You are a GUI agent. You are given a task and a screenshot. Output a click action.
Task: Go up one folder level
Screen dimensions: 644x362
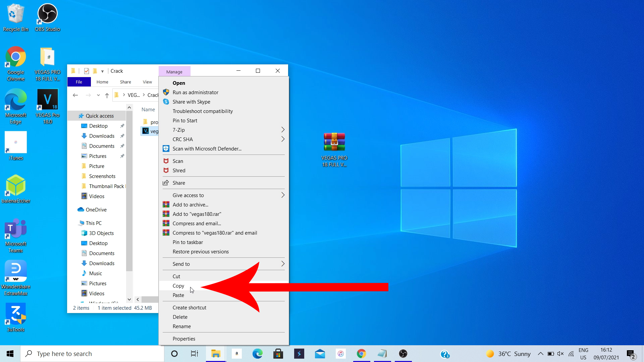[x=107, y=95]
